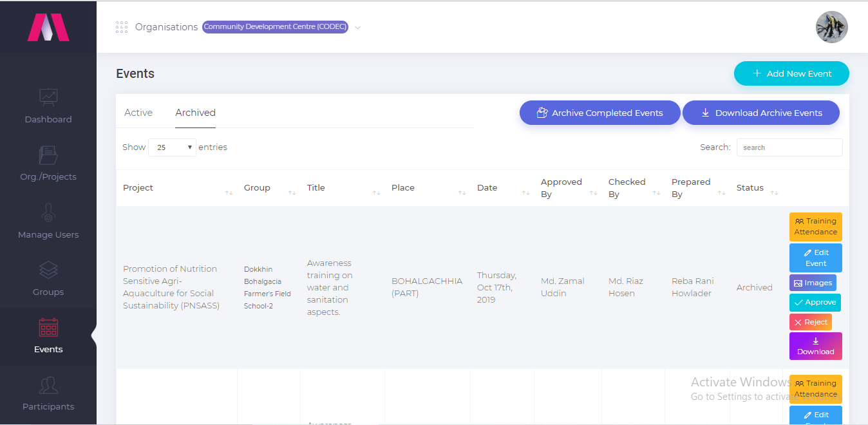The width and height of the screenshot is (868, 425).
Task: Click the Archive Completed Events button
Action: (599, 113)
